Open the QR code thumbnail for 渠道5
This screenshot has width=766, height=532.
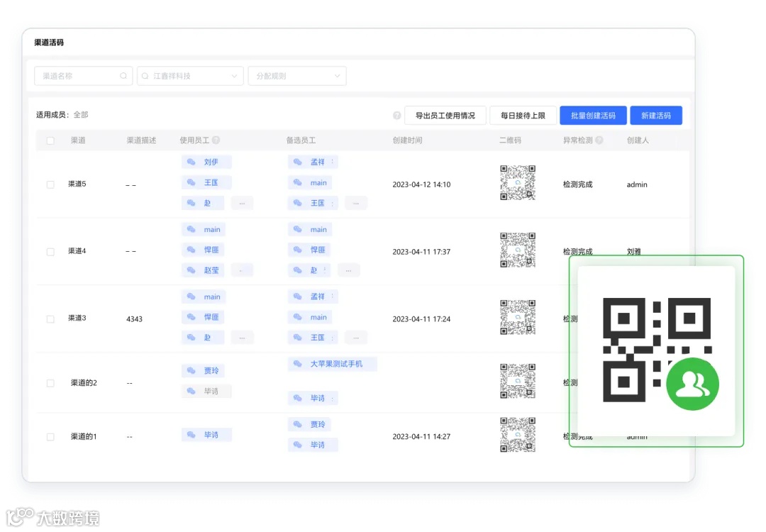tap(517, 183)
